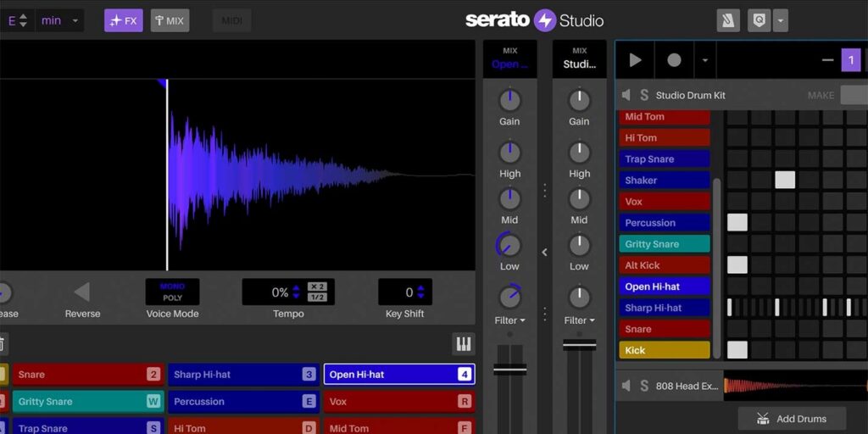Viewport: 868px width, 434px height.
Task: Open the scale type dropdown showing min
Action: [x=60, y=21]
